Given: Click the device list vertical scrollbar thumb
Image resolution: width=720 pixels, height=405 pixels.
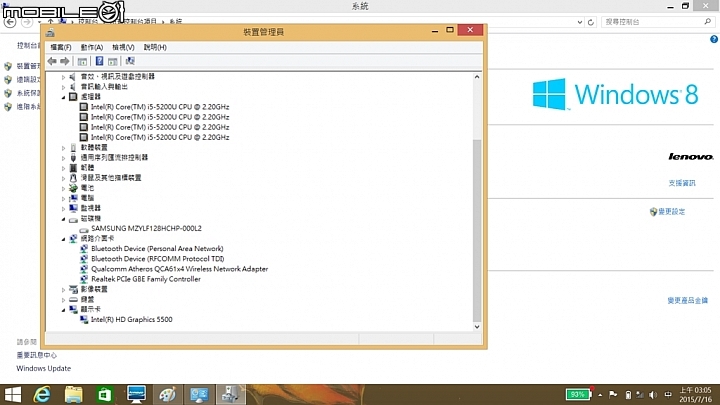Looking at the screenshot, I should 477,230.
